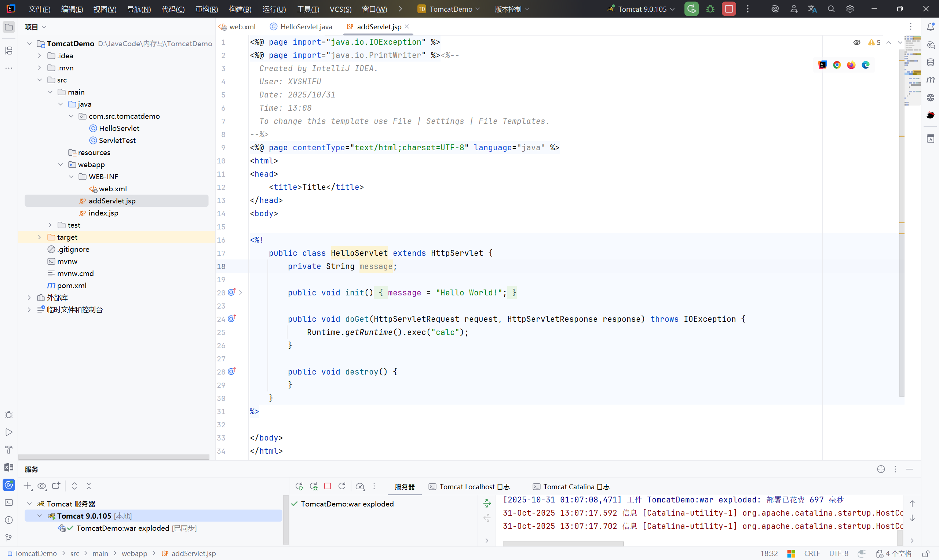This screenshot has width=939, height=560.
Task: Switch to the HelloServlet.java editor tab
Action: [306, 27]
